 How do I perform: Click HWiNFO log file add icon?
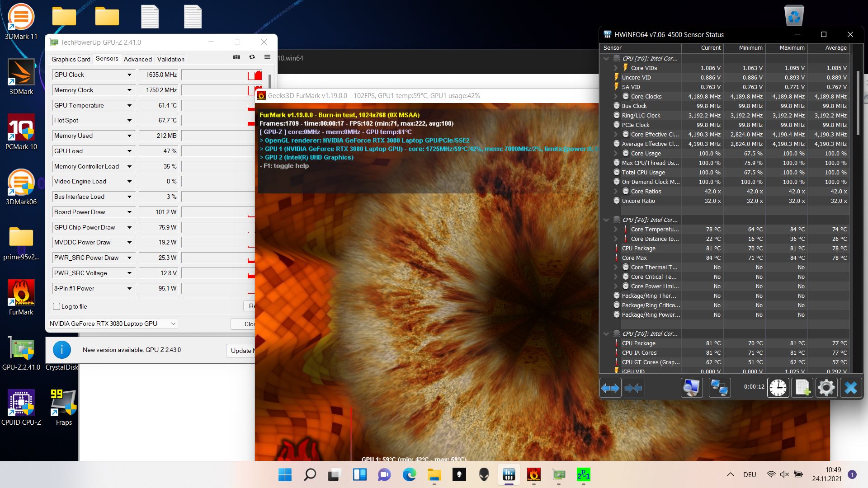(x=802, y=388)
